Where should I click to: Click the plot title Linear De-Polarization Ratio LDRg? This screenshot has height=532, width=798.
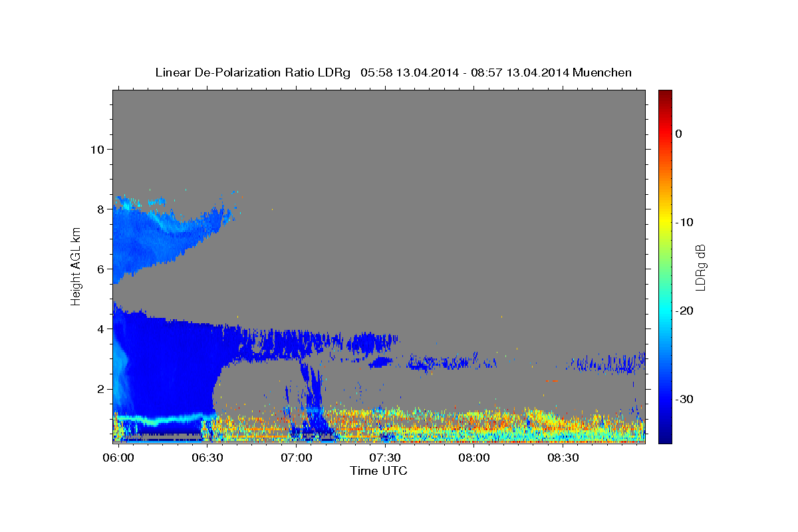(x=253, y=72)
